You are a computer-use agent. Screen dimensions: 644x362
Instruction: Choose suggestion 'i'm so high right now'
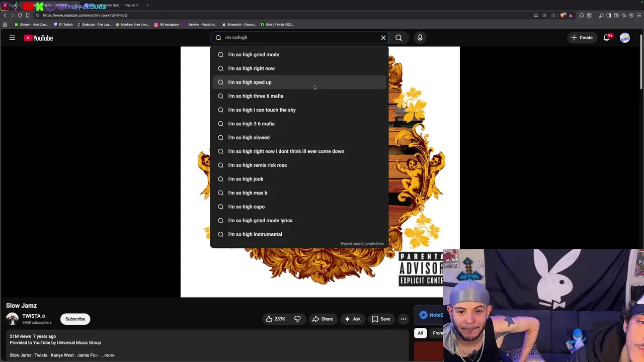point(299,68)
